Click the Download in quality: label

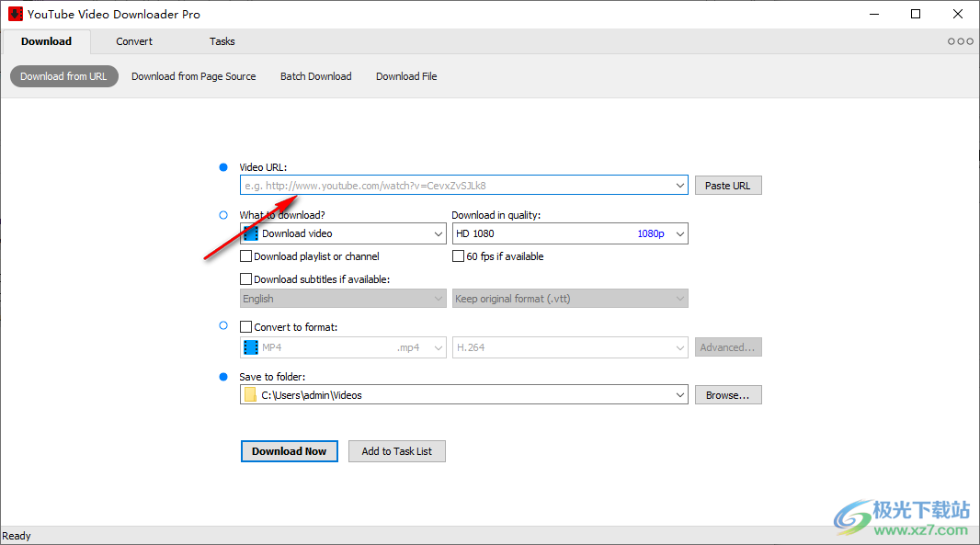pos(496,215)
